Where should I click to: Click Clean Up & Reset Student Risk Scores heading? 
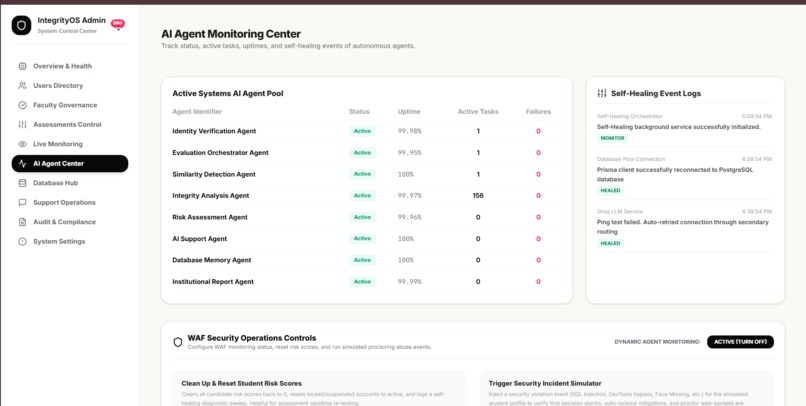coord(242,383)
